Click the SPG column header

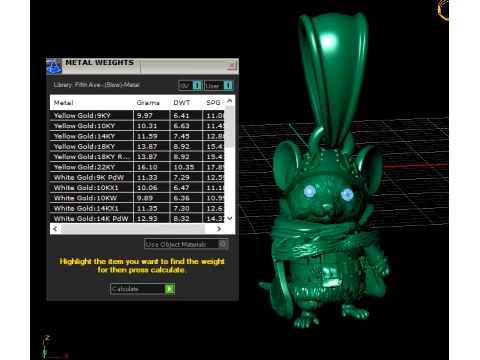pos(213,103)
